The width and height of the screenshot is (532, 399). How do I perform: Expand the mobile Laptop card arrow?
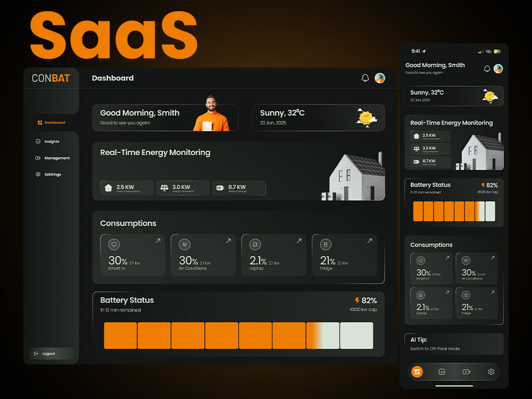click(447, 293)
